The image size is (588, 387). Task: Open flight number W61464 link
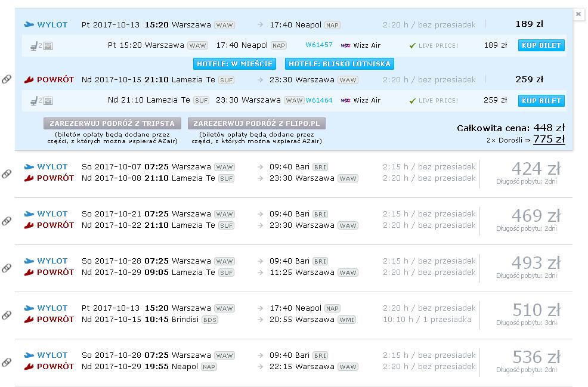click(319, 100)
